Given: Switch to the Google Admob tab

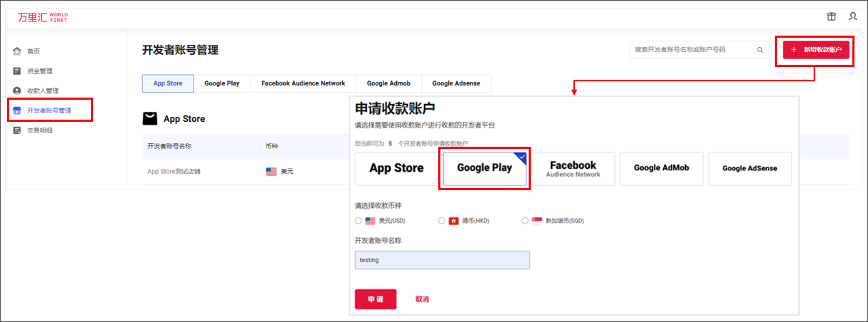Looking at the screenshot, I should click(x=388, y=83).
